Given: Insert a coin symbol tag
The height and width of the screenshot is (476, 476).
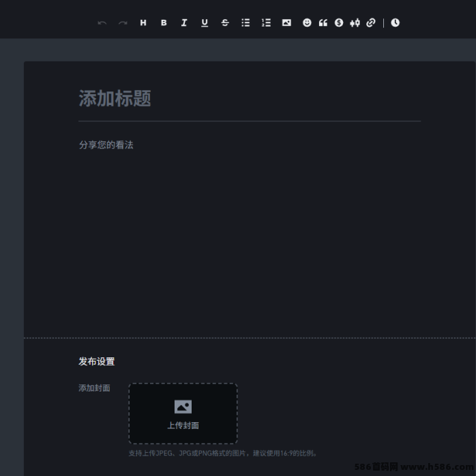Looking at the screenshot, I should pyautogui.click(x=339, y=23).
